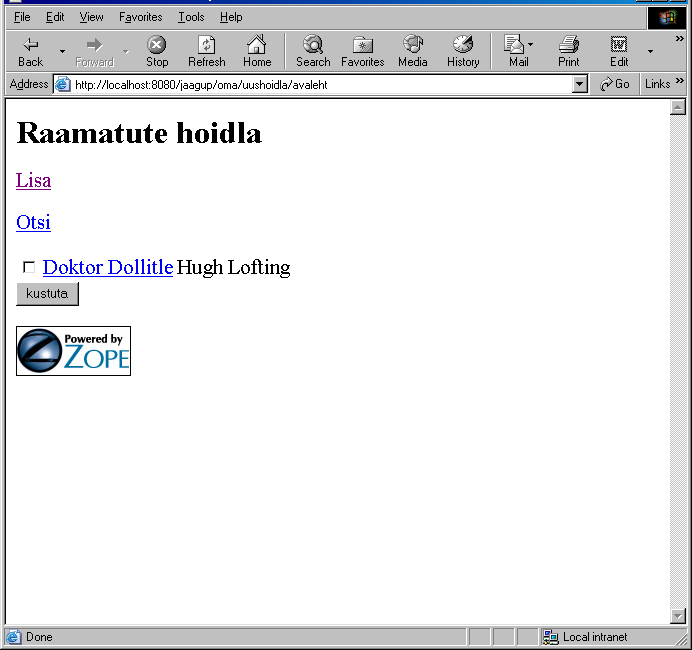Click the kustuta button
Image resolution: width=692 pixels, height=650 pixels.
tap(47, 294)
